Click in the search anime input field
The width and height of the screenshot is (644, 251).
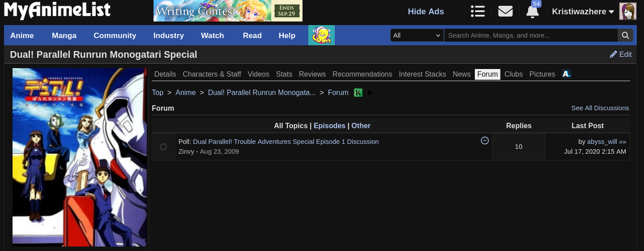coord(531,35)
